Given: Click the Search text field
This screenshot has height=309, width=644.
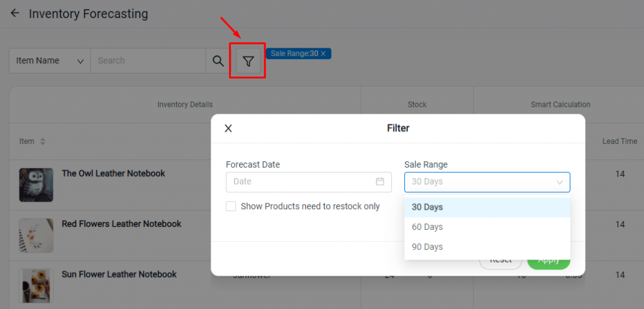Looking at the screenshot, I should (148, 61).
